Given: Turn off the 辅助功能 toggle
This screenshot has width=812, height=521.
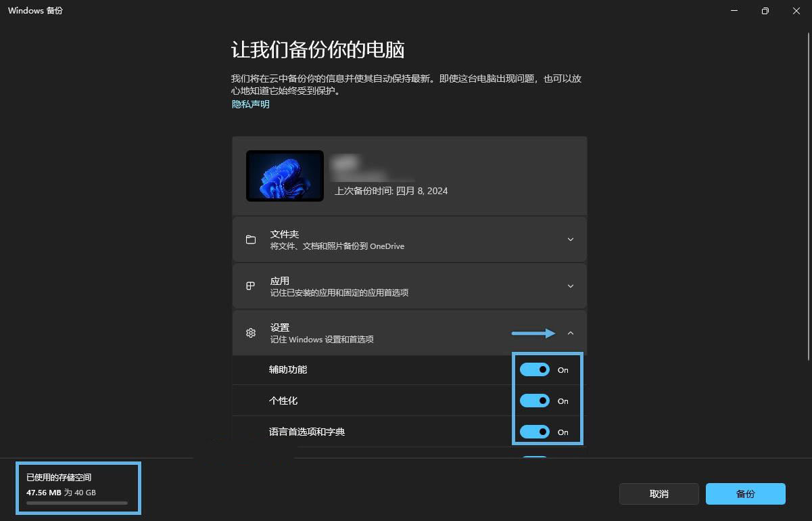Looking at the screenshot, I should [534, 370].
